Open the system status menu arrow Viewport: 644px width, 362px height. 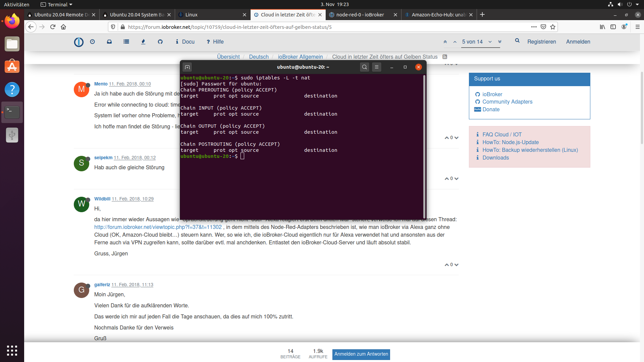pyautogui.click(x=637, y=4)
